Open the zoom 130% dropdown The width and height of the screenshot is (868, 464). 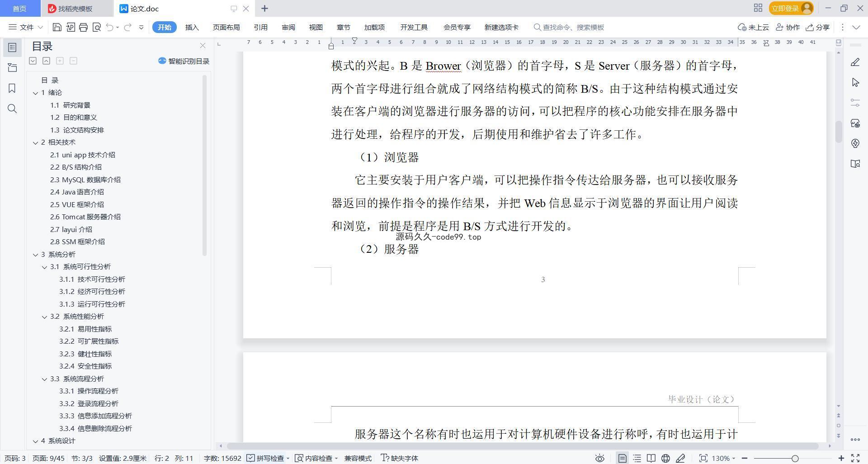pos(723,458)
